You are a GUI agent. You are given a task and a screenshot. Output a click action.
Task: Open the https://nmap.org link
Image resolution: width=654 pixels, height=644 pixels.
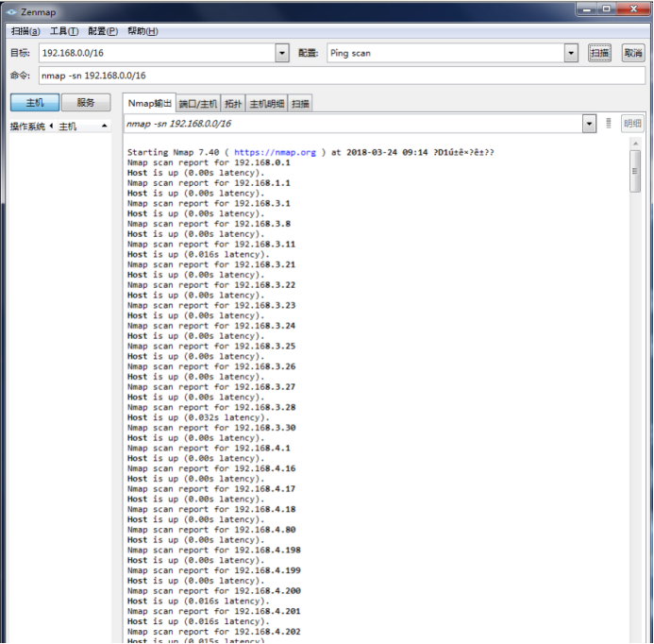[x=275, y=152]
